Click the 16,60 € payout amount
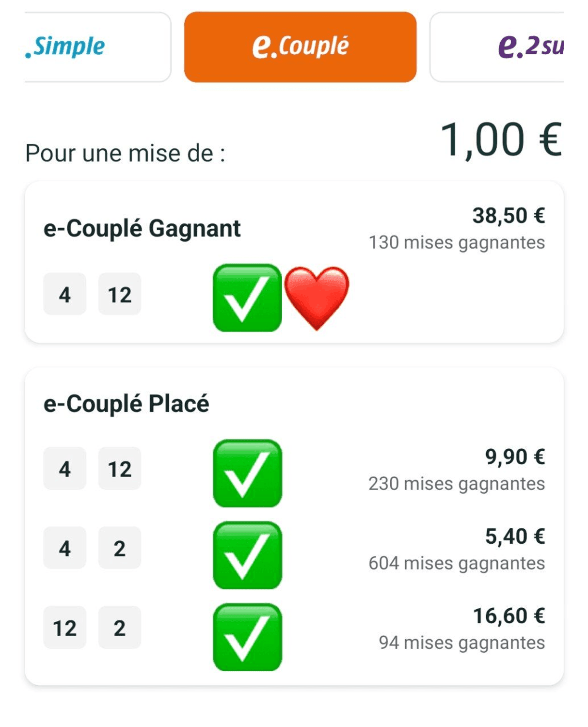This screenshot has height=727, width=588. coord(509,616)
